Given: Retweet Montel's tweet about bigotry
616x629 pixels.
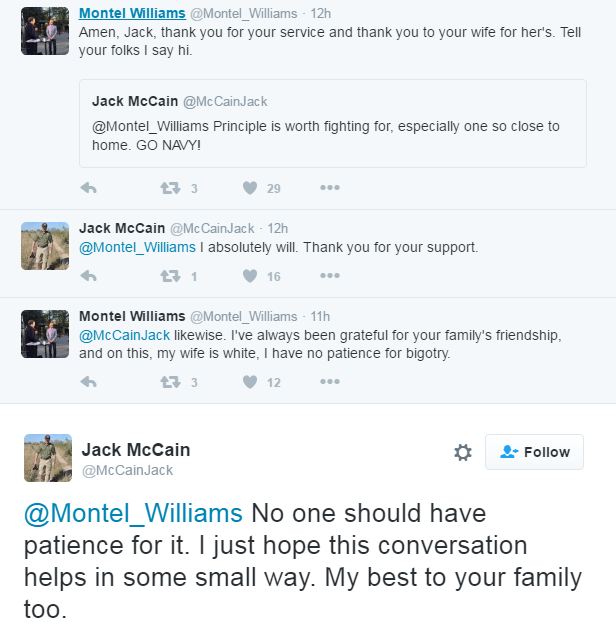Looking at the screenshot, I should pos(169,381).
